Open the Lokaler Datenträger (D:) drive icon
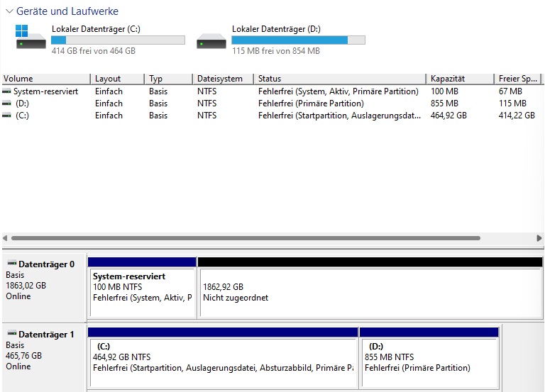 [211, 41]
